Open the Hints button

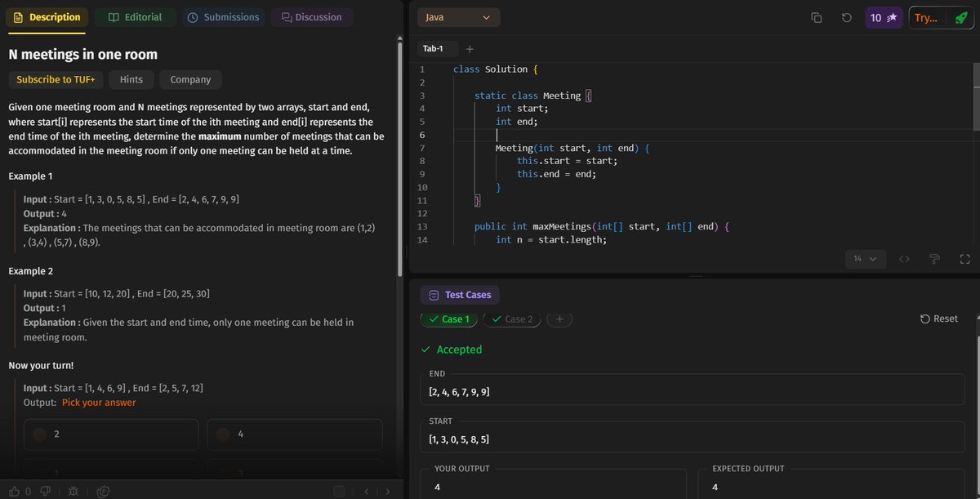131,79
